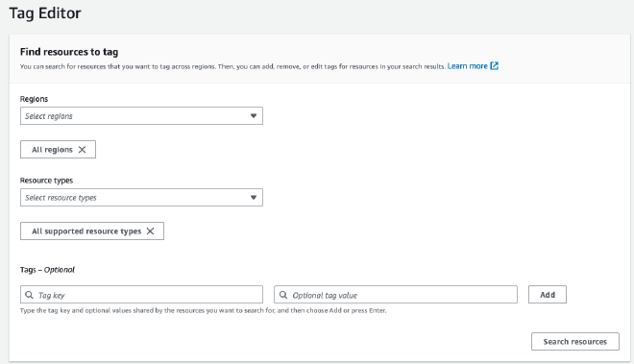The image size is (634, 364).
Task: Focus the Tag key input field
Action: point(141,295)
